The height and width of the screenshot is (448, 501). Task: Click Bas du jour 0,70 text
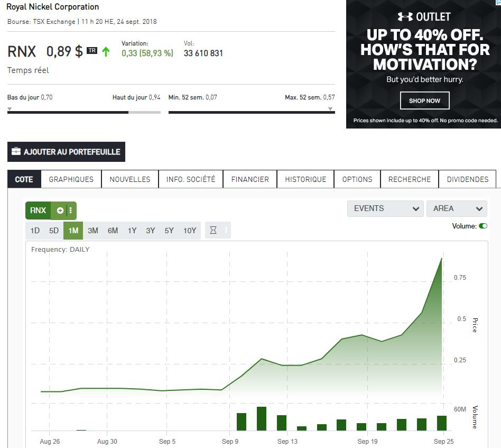(30, 97)
